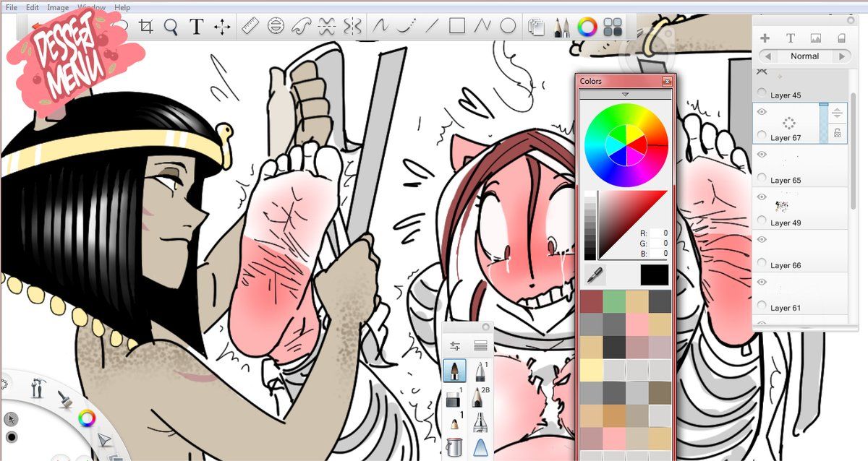The image size is (868, 461).
Task: Open Brush Properties sliders icon
Action: (455, 347)
